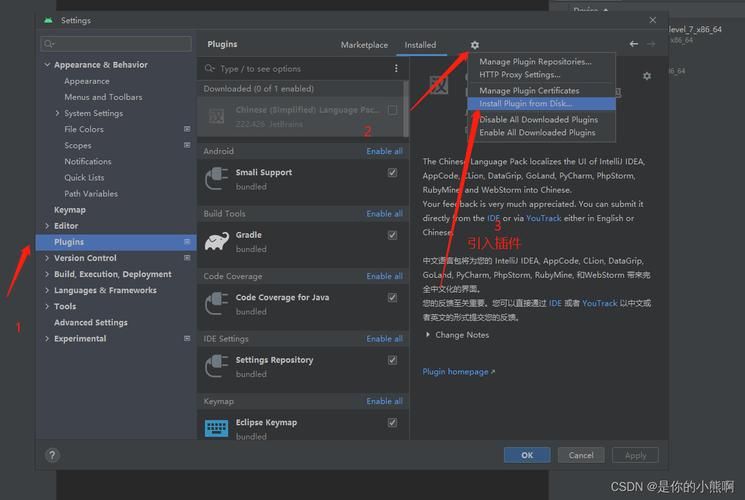
Task: Click the plugin search options kebab icon
Action: point(396,68)
